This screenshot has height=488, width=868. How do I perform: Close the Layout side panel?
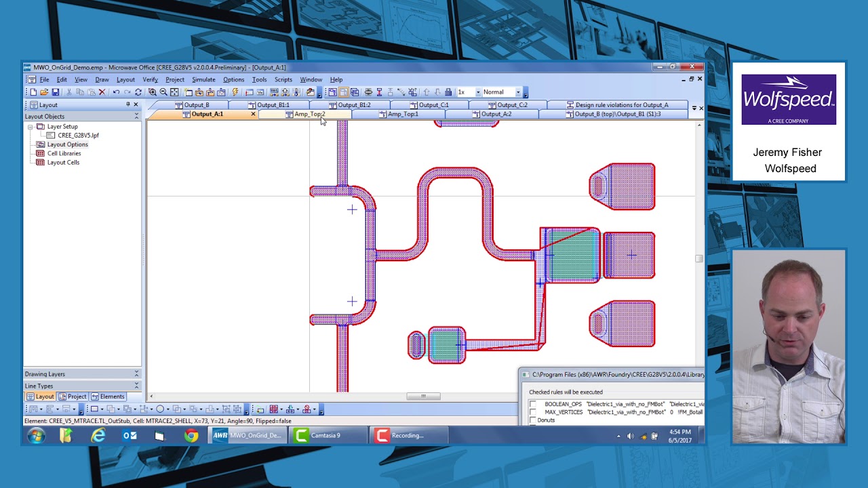[x=136, y=105]
